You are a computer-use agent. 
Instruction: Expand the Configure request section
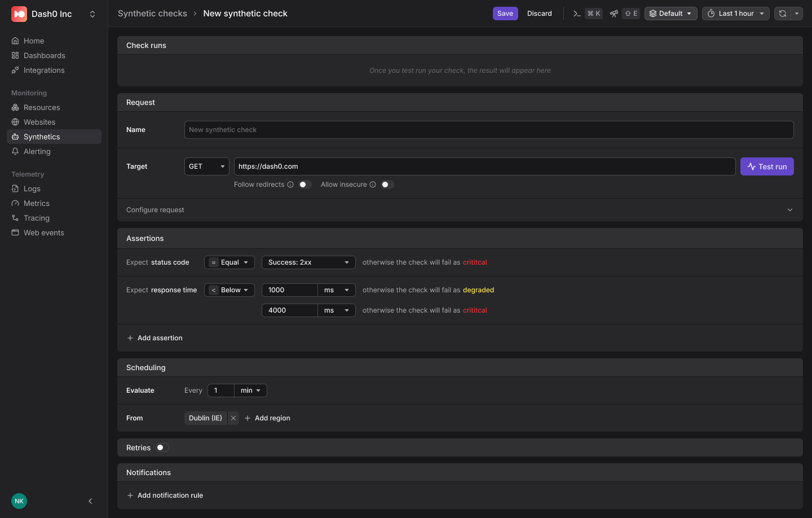coord(460,210)
